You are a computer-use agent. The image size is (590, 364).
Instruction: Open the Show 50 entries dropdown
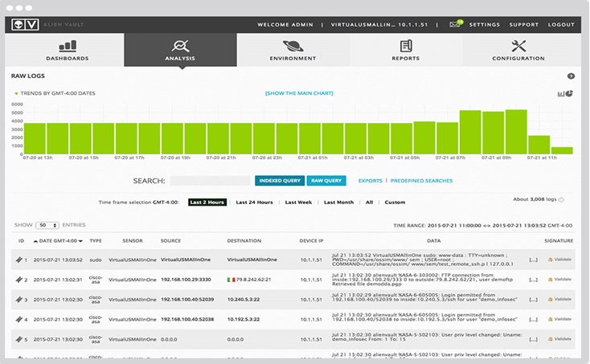click(x=47, y=225)
